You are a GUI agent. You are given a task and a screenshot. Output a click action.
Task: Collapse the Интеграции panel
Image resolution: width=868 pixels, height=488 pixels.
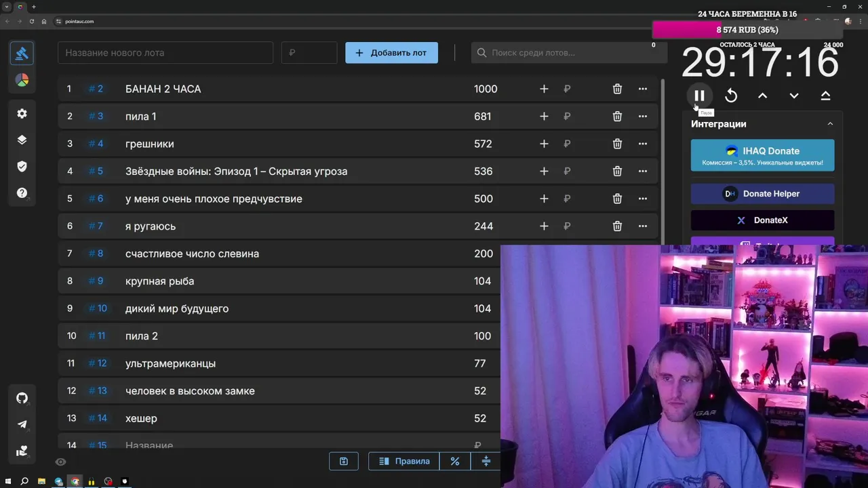(830, 124)
